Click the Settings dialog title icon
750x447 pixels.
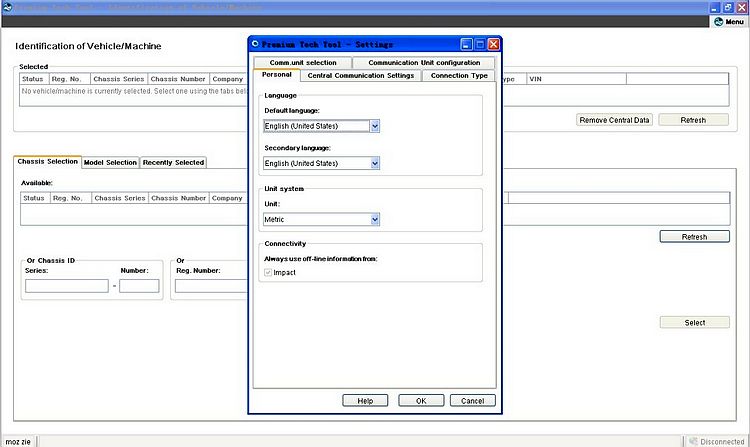coord(255,44)
